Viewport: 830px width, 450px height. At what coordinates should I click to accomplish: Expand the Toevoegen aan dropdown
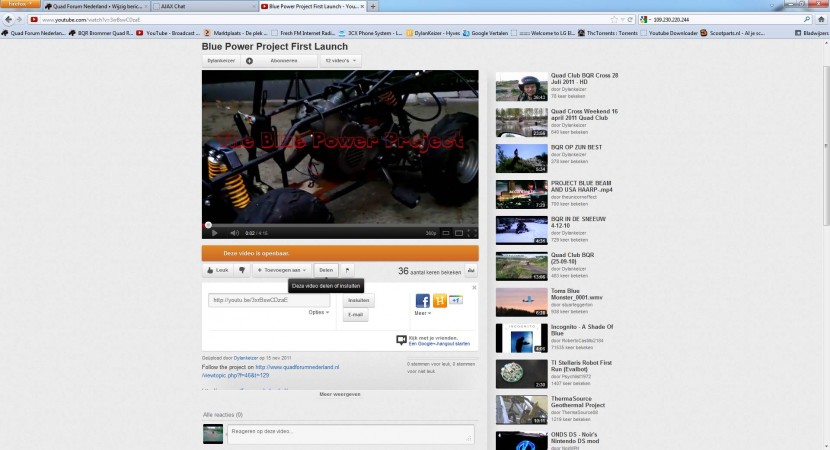280,270
